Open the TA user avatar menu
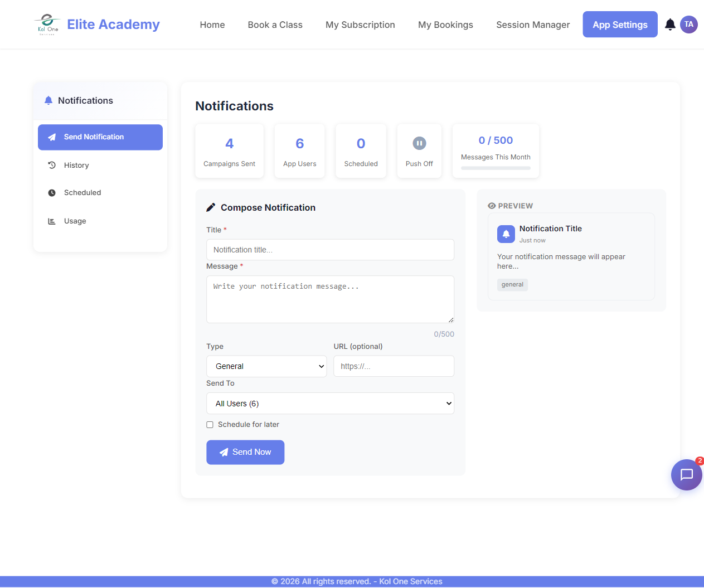The width and height of the screenshot is (704, 588). tap(689, 25)
